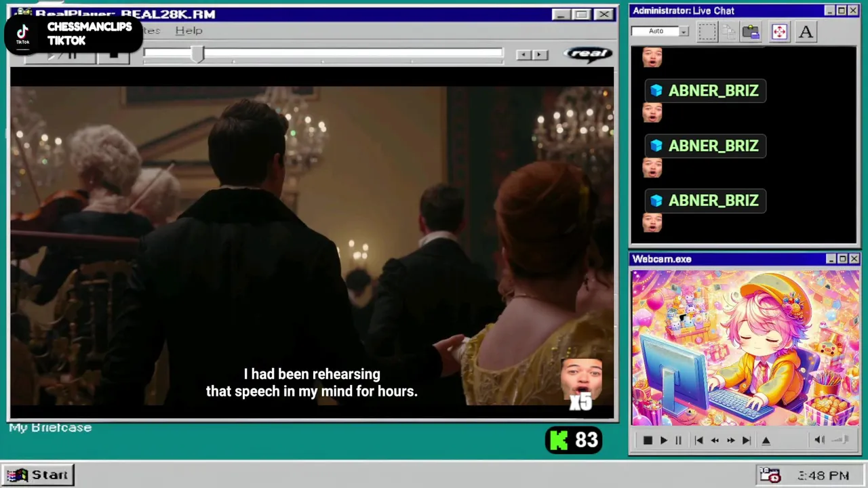Stop playback in the Webcam.exe window
The width and height of the screenshot is (868, 488).
click(x=648, y=441)
